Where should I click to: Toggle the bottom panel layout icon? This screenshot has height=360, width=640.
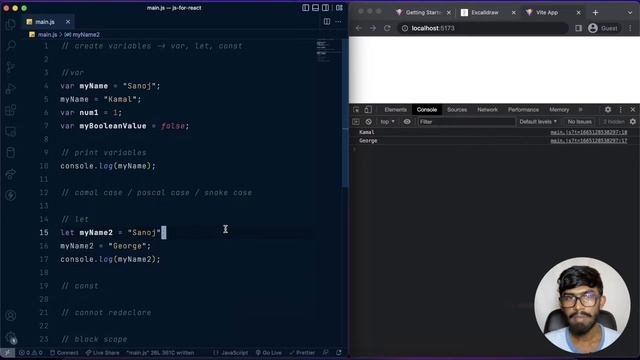tap(316, 8)
